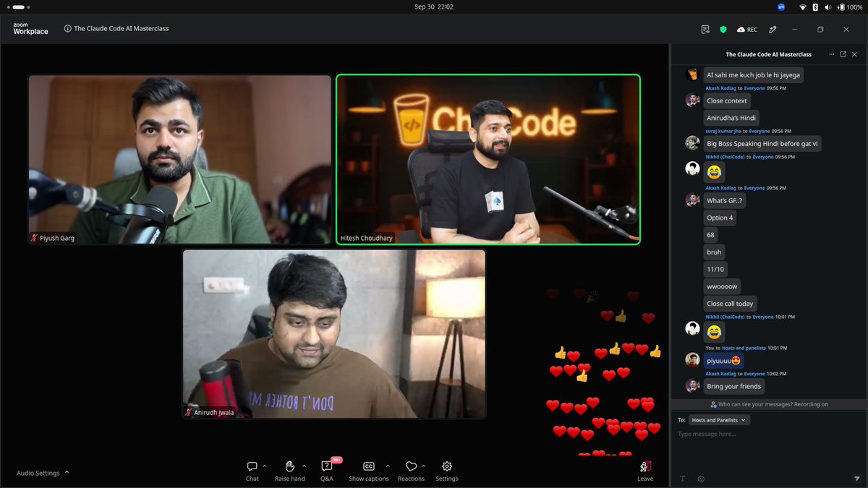Select Piyush Garg video tile
868x488 pixels.
(x=179, y=160)
